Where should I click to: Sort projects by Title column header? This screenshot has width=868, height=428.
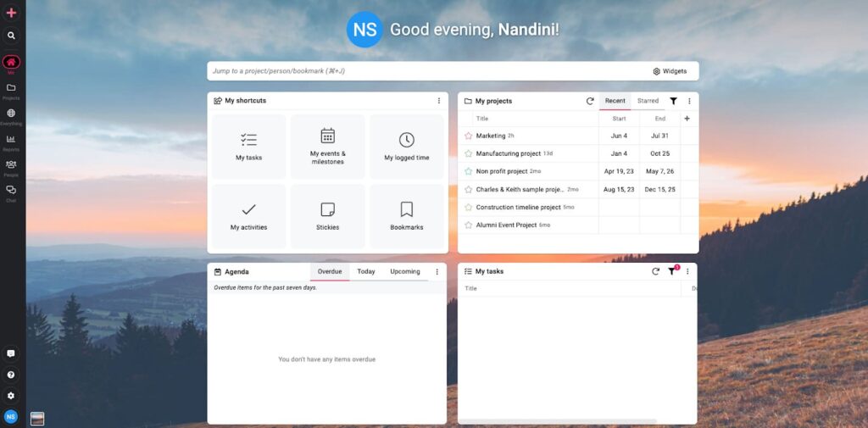482,119
